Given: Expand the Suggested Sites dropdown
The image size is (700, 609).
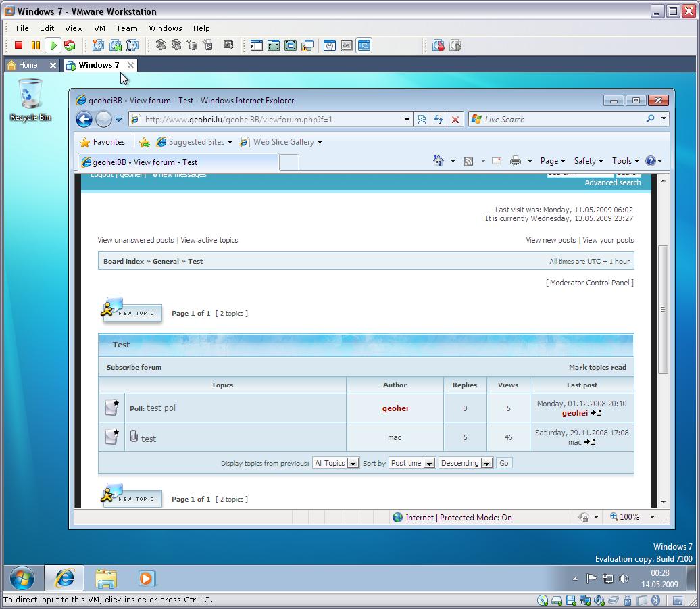Looking at the screenshot, I should 230,142.
